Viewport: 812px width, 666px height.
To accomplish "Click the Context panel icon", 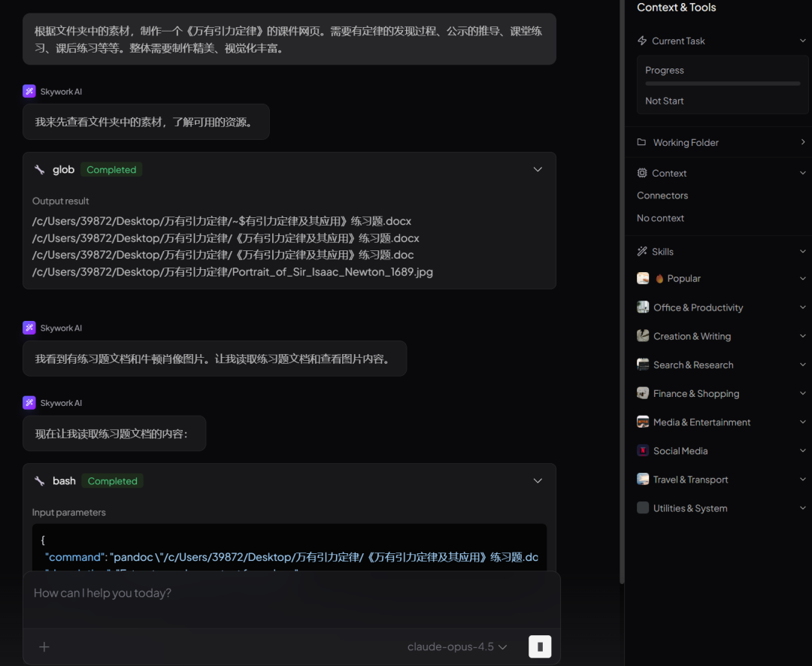I will [x=642, y=173].
